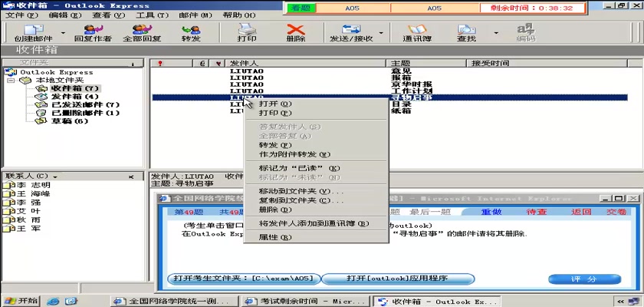This screenshot has width=644, height=307.
Task: Select the email with subject 京华时报
Action: click(389, 84)
